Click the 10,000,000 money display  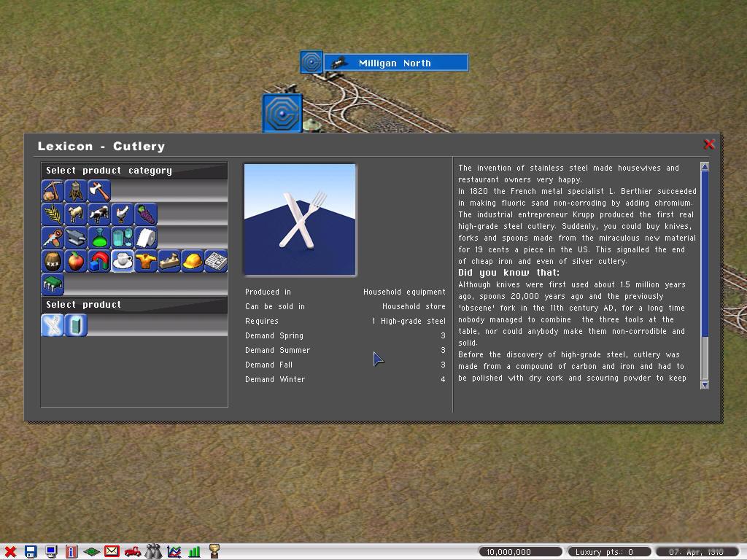click(520, 552)
